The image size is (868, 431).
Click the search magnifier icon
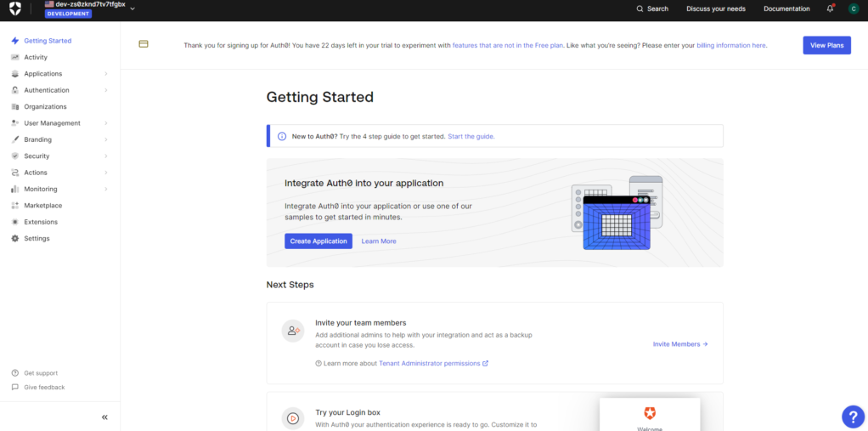coord(640,9)
